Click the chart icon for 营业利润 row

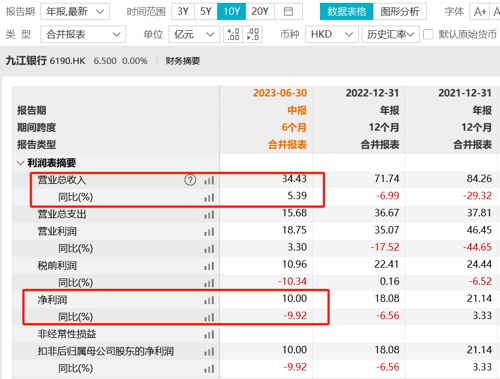click(209, 232)
